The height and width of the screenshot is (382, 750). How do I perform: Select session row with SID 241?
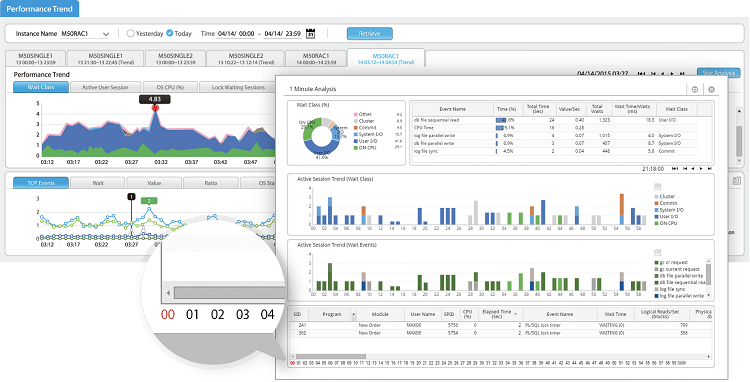coord(501,325)
